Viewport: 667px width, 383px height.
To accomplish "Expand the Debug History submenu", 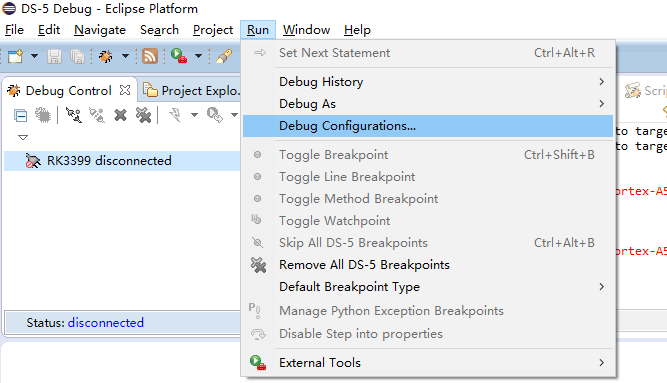I will pyautogui.click(x=428, y=82).
